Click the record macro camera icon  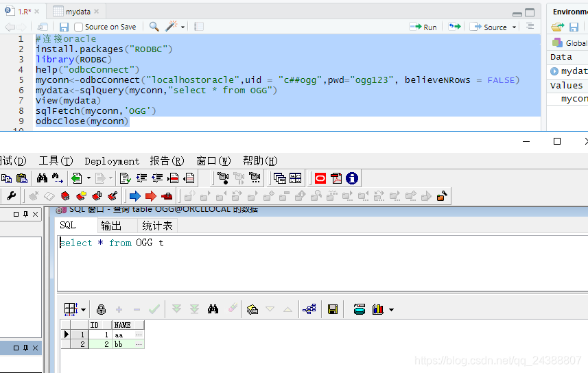tap(223, 178)
